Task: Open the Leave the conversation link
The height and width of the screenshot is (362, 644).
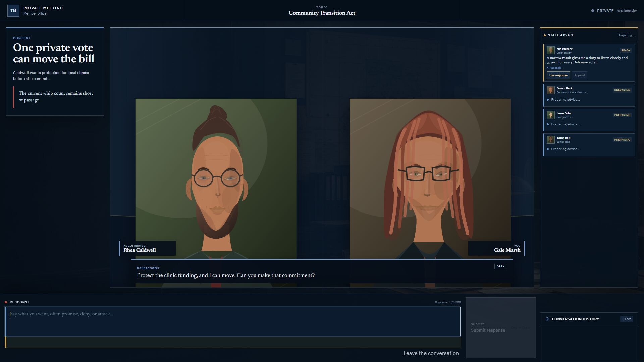Action: 431,353
